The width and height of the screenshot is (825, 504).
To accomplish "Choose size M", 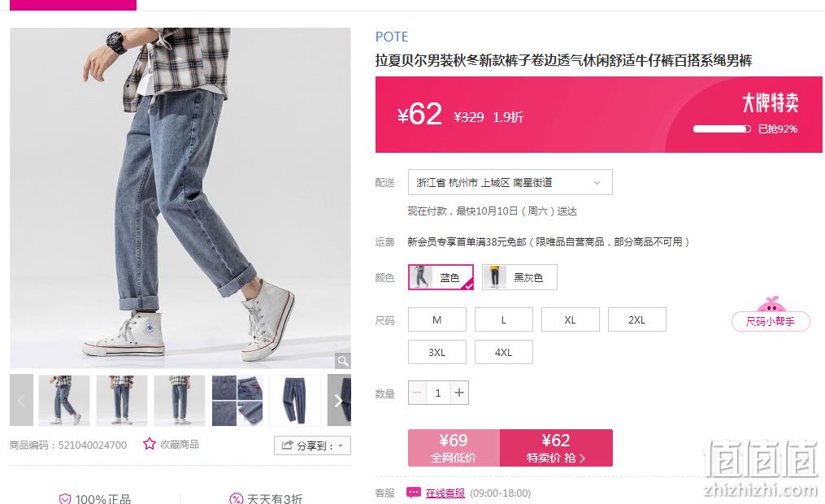I will pyautogui.click(x=437, y=319).
